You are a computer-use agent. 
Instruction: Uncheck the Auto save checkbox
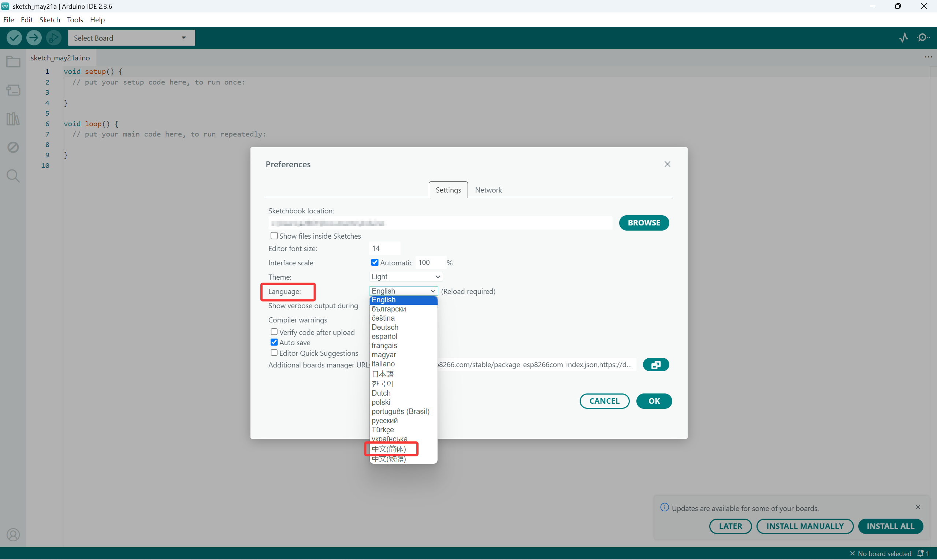tap(274, 342)
